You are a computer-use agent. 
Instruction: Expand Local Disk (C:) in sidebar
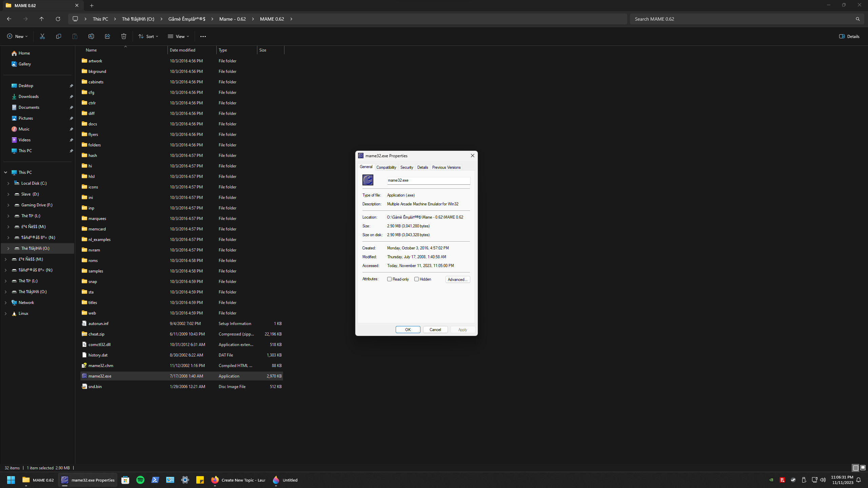[8, 183]
